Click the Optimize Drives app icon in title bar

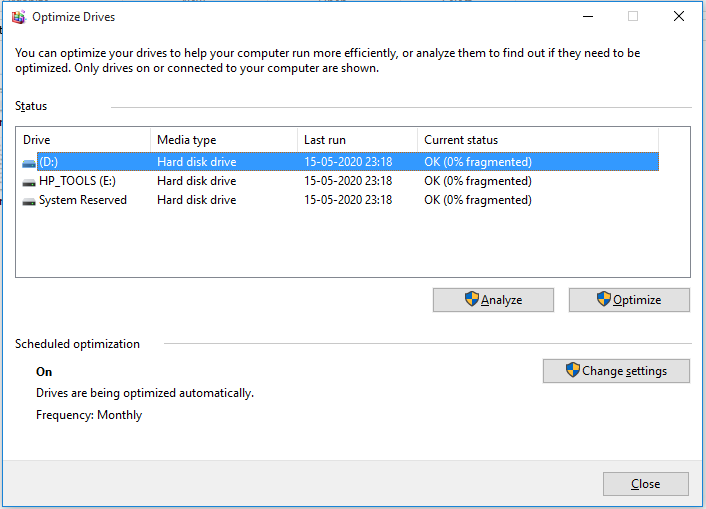[x=18, y=17]
